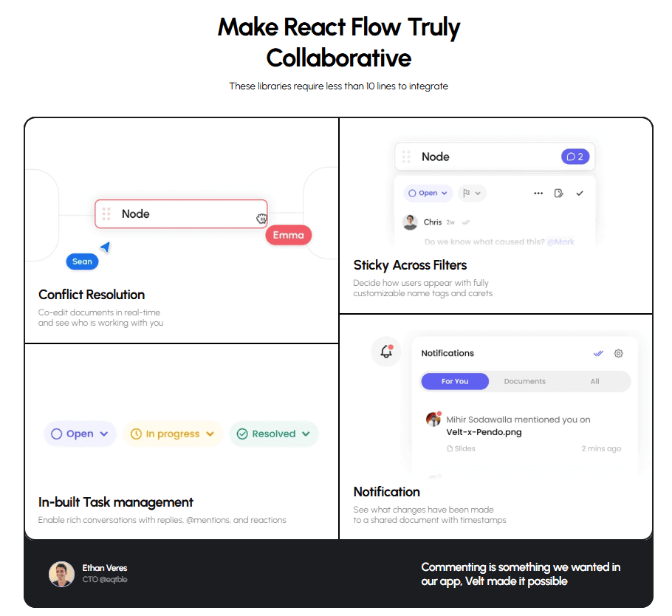Image resolution: width=672 pixels, height=616 pixels.
Task: Click the flag priority icon
Action: pyautogui.click(x=467, y=193)
